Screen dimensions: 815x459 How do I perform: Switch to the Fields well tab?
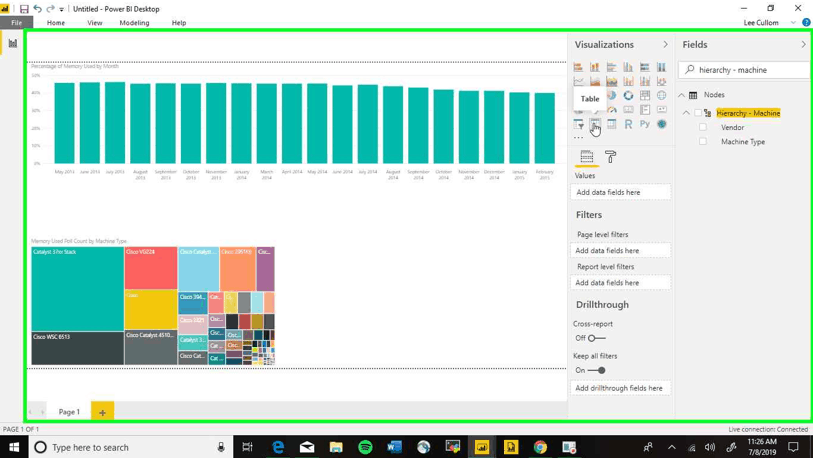click(x=586, y=156)
